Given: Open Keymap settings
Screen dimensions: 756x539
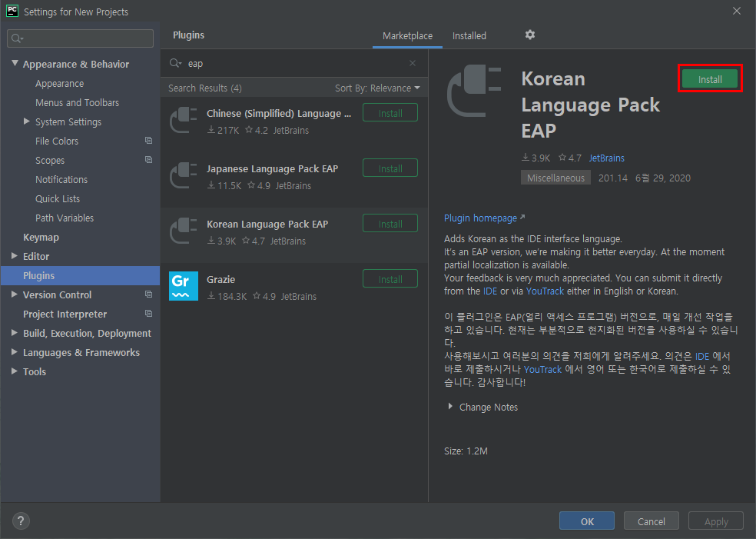Looking at the screenshot, I should coord(41,238).
